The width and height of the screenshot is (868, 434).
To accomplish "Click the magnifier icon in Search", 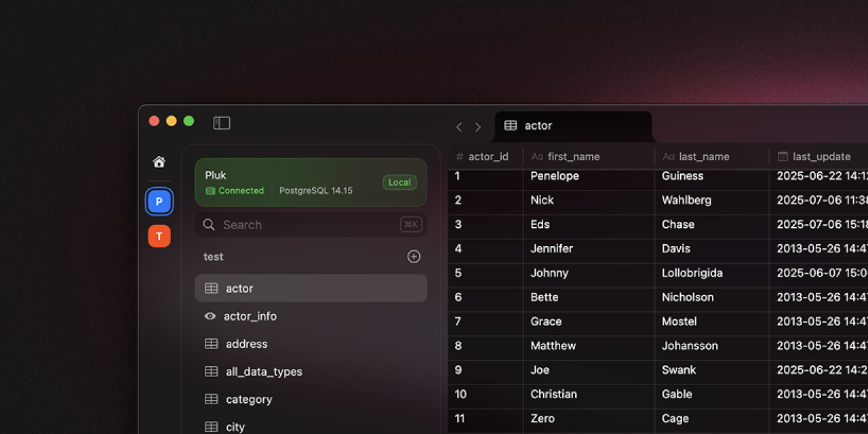I will (209, 224).
